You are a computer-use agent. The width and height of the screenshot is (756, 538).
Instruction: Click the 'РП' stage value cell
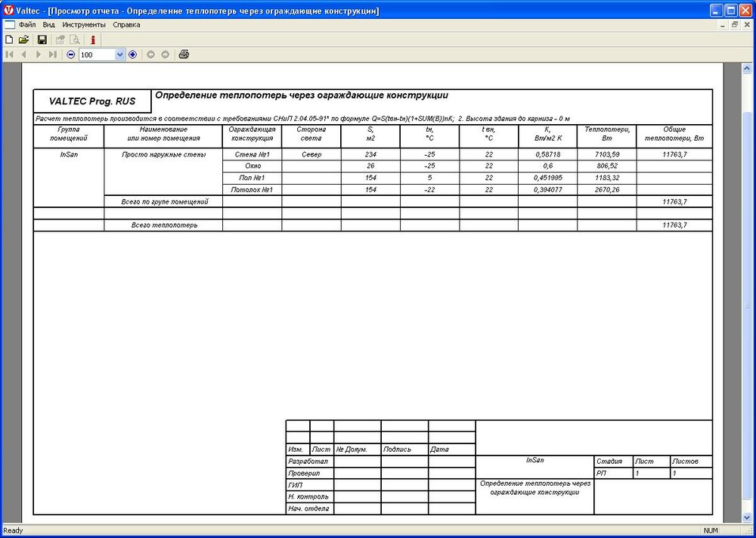(613, 474)
